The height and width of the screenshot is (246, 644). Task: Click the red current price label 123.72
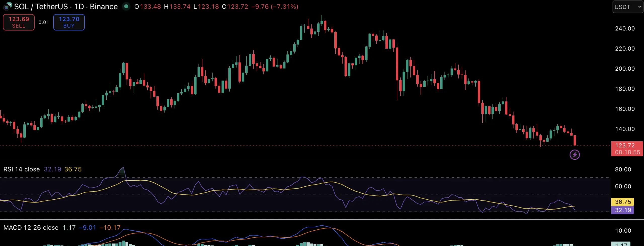(x=627, y=149)
